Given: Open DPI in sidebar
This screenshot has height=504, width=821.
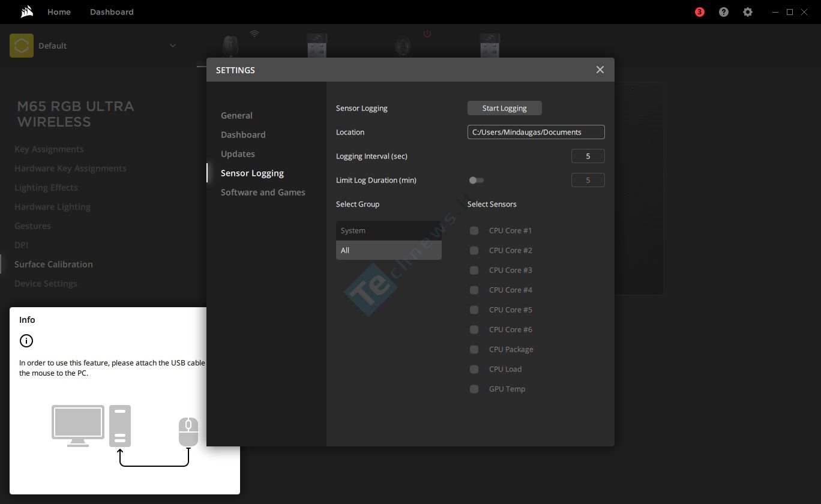Looking at the screenshot, I should pos(21,245).
